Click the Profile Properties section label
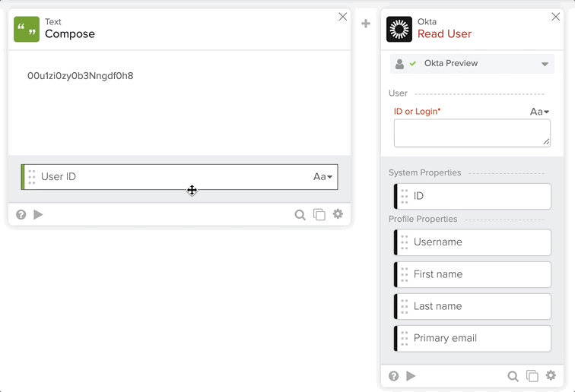The height and width of the screenshot is (392, 575). 423,219
